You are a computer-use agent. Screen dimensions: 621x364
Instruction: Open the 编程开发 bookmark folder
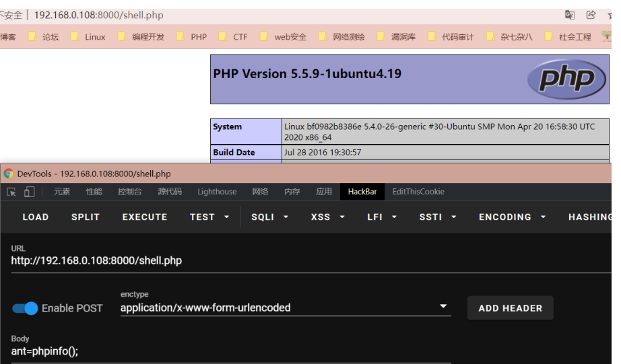click(x=141, y=37)
